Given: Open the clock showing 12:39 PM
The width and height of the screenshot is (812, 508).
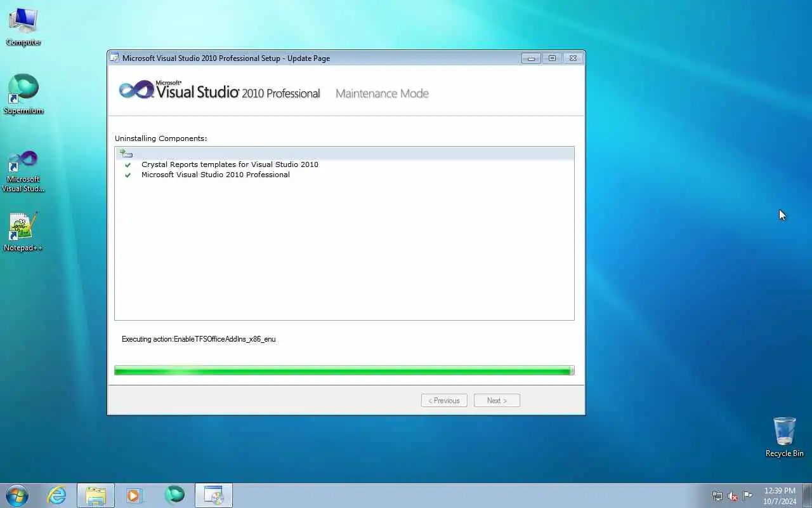Looking at the screenshot, I should click(780, 496).
